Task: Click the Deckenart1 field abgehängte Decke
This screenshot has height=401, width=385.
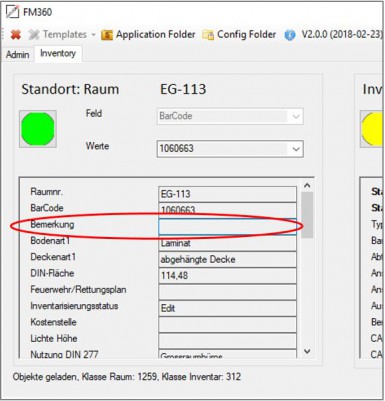Action: point(227,259)
